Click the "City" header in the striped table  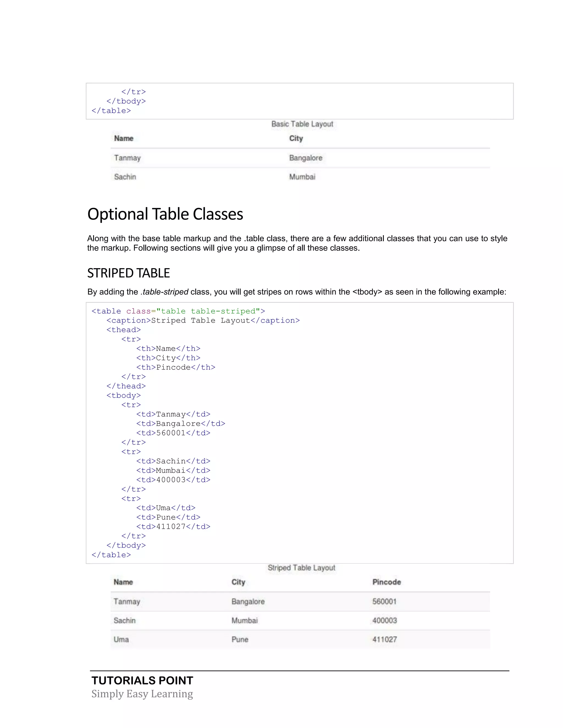pos(238,582)
